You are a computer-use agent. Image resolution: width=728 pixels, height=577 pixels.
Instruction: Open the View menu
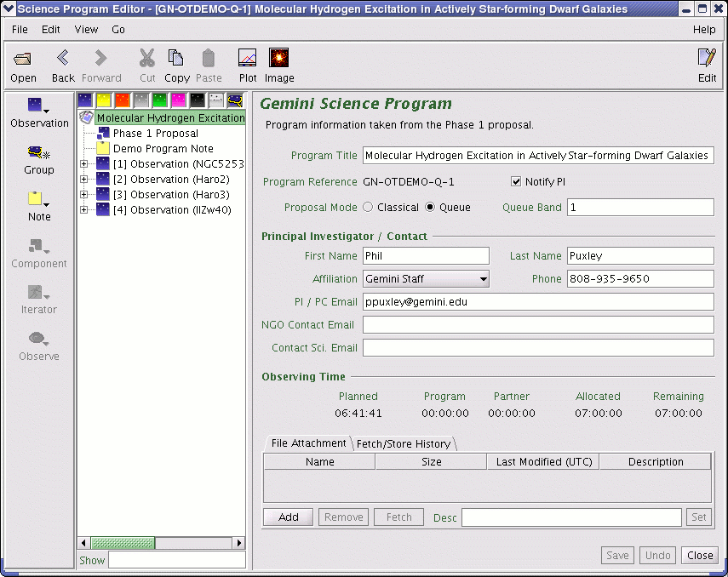pos(86,29)
